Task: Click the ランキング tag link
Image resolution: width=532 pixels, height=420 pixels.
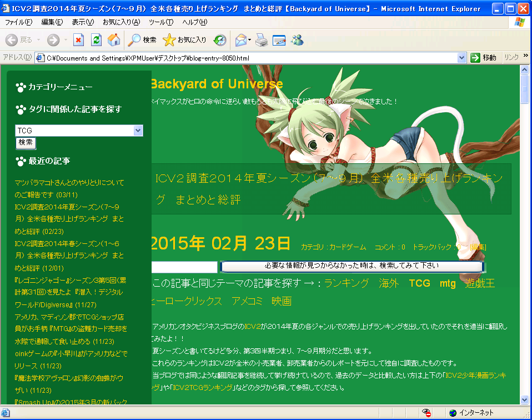Action: click(347, 283)
